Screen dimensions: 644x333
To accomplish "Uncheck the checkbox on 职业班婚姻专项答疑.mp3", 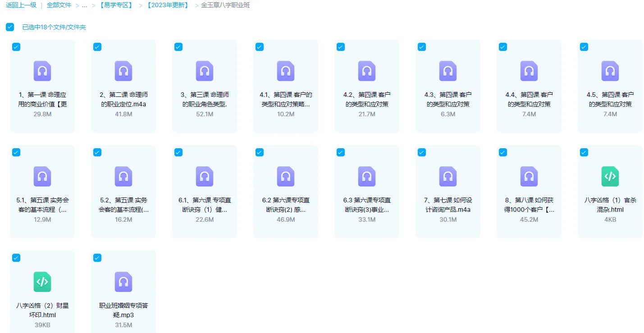I will pyautogui.click(x=97, y=258).
